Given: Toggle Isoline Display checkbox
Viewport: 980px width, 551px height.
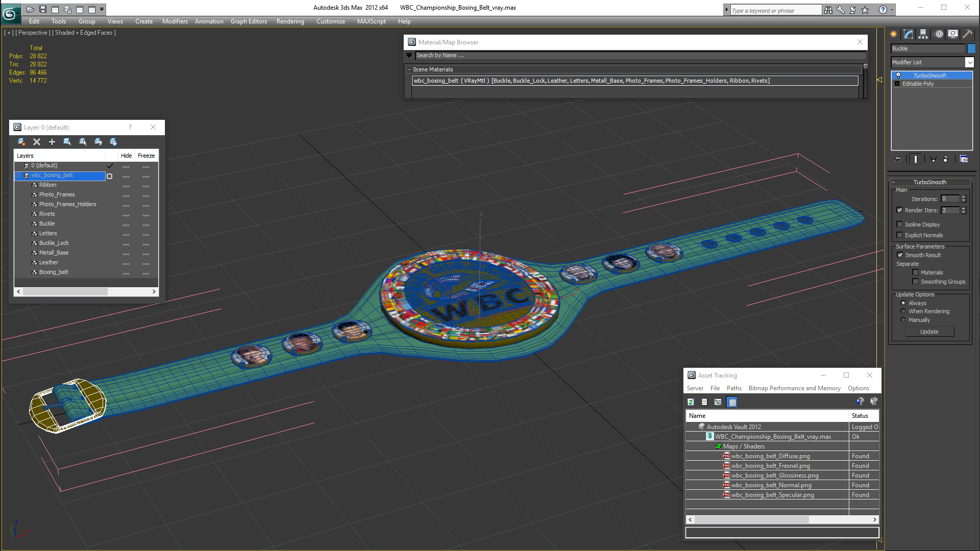Looking at the screenshot, I should pos(900,224).
